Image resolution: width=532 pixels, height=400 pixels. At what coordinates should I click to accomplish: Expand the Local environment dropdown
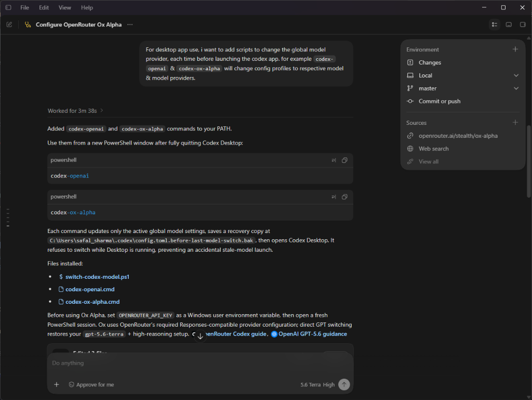[x=516, y=75]
